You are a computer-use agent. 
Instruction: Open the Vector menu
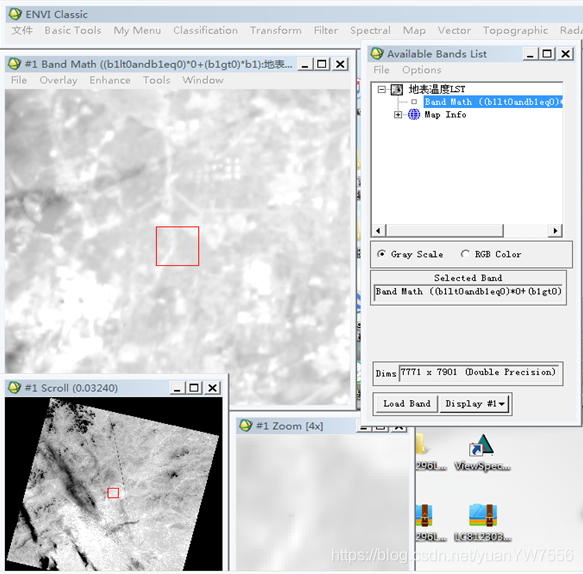tap(454, 30)
